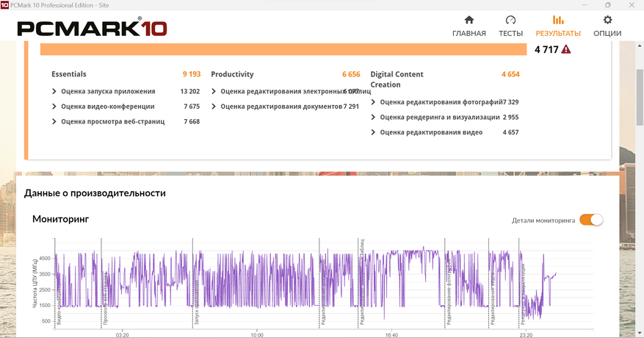
Task: Expand Оценка редактирования документов
Action: 213,107
